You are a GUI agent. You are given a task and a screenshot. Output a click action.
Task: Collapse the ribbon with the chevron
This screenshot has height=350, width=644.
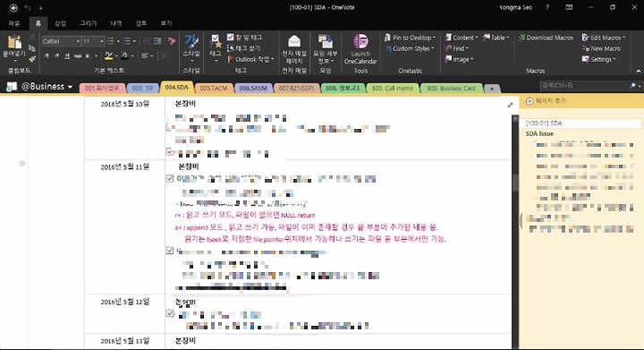pos(639,71)
